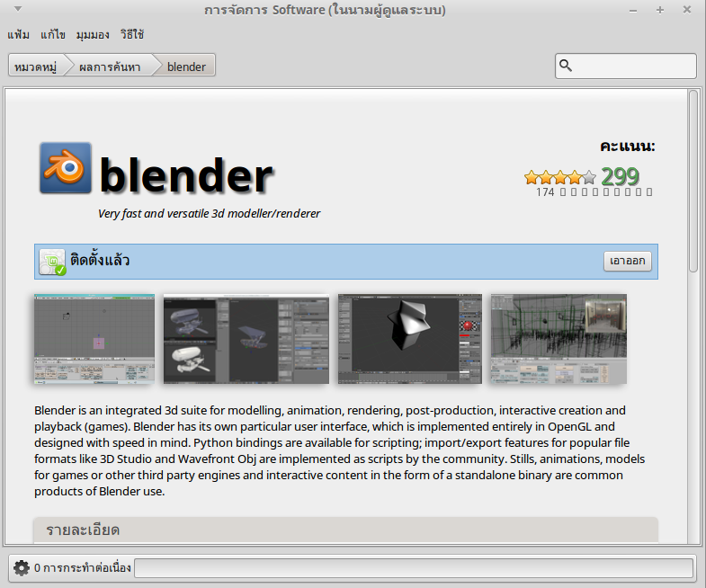706x588 pixels.
Task: Click the 299 score number
Action: 620,176
